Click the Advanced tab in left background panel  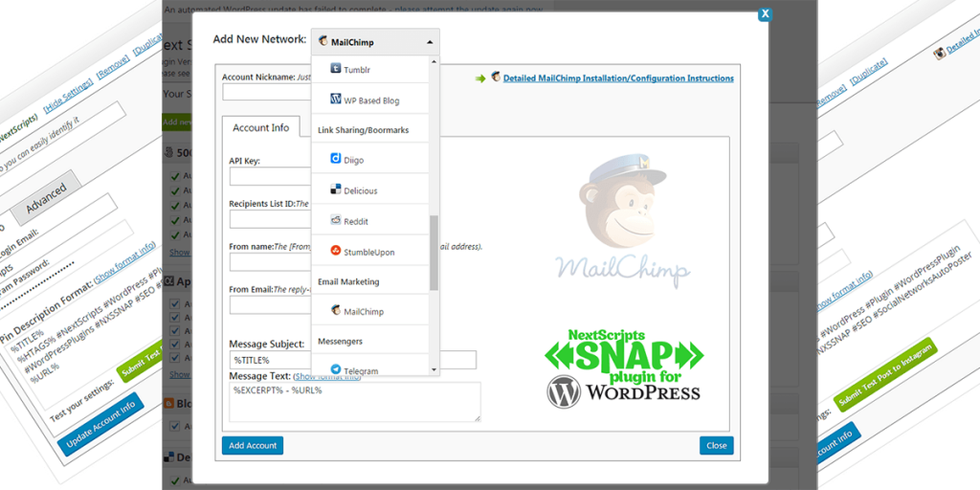tap(46, 197)
